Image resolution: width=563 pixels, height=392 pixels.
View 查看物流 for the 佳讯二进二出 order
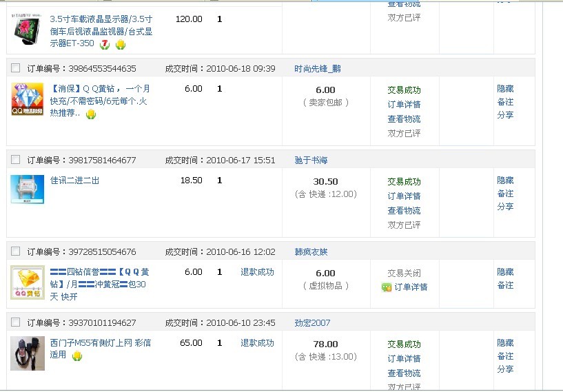click(404, 211)
